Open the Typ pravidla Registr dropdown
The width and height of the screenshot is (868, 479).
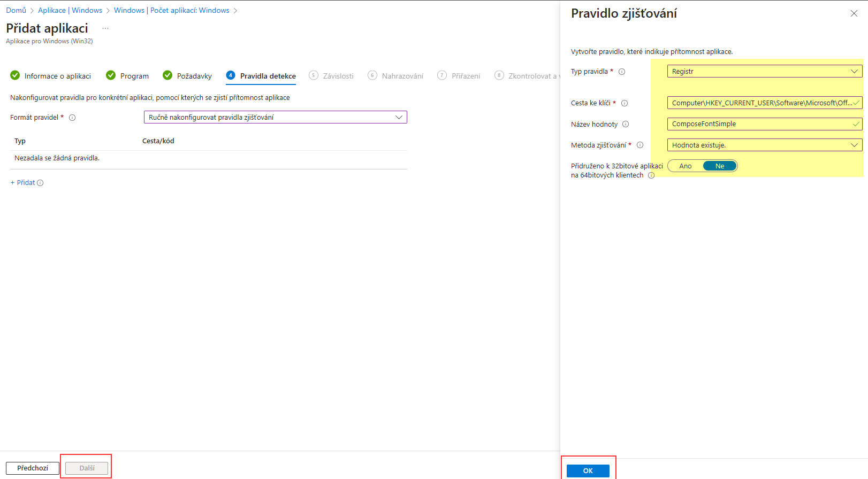point(765,71)
